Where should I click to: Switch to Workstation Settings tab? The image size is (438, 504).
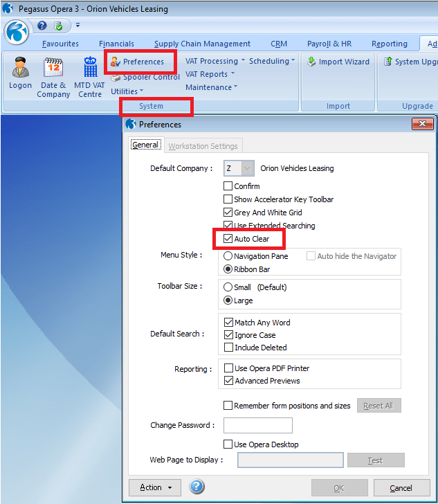point(203,146)
